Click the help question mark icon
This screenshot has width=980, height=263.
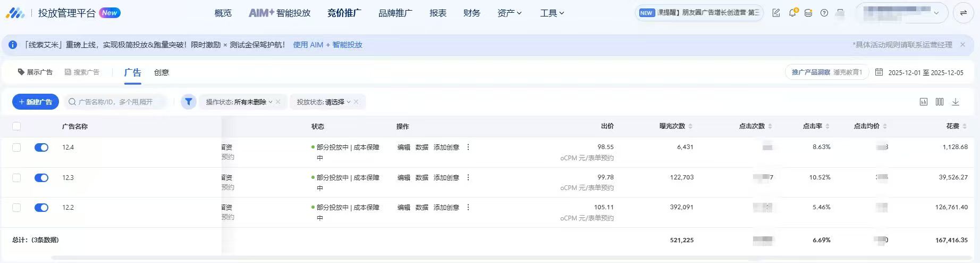point(824,13)
